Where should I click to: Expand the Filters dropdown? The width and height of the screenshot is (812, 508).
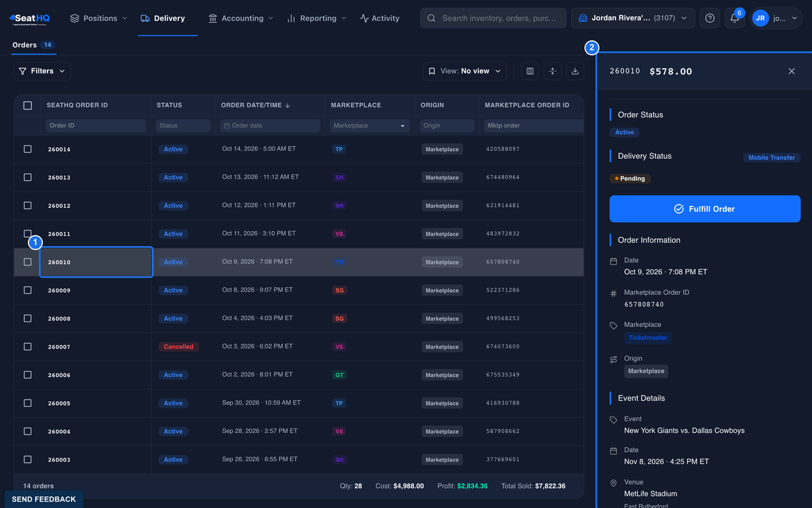click(x=42, y=71)
